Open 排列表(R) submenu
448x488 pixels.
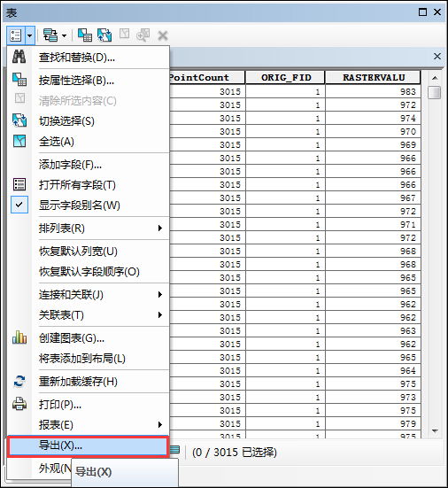click(88, 229)
